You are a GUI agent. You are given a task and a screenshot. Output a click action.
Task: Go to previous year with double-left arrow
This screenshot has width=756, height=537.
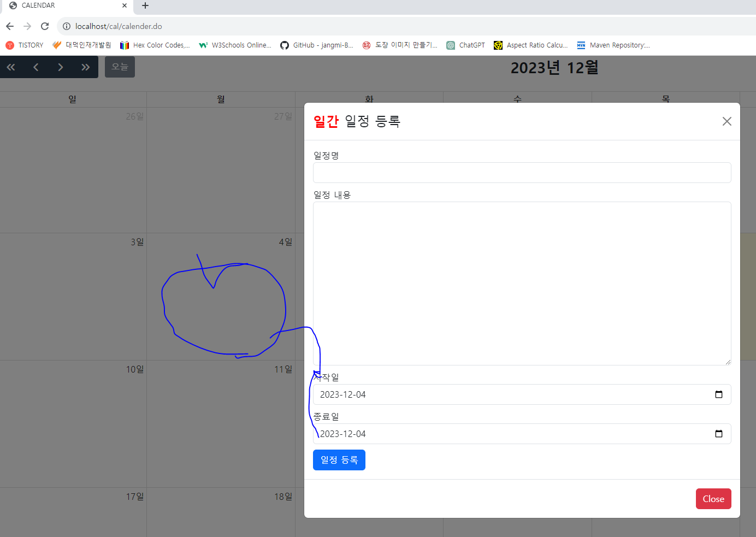pos(11,67)
